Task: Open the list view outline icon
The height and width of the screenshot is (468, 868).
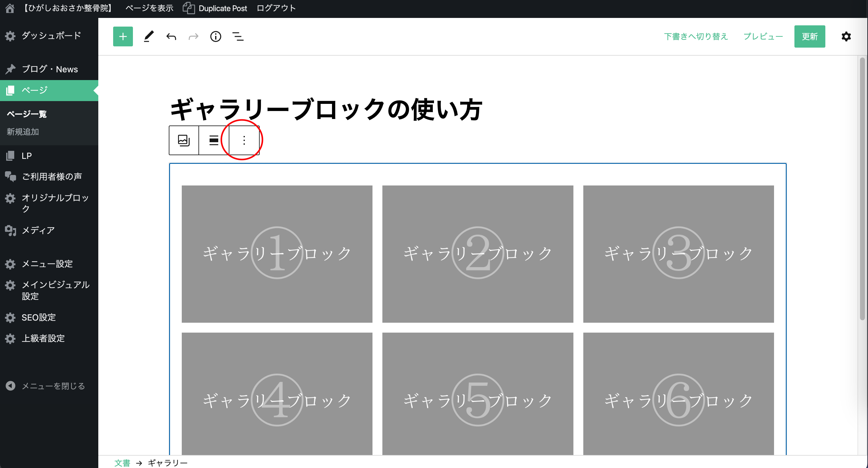Action: coord(238,36)
